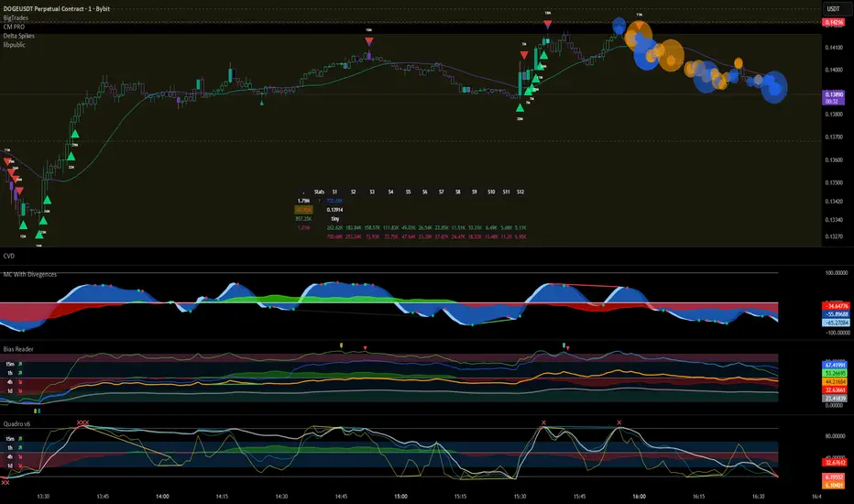The image size is (854, 504).
Task: Click the 00:32 bar countdown timer
Action: pos(832,102)
